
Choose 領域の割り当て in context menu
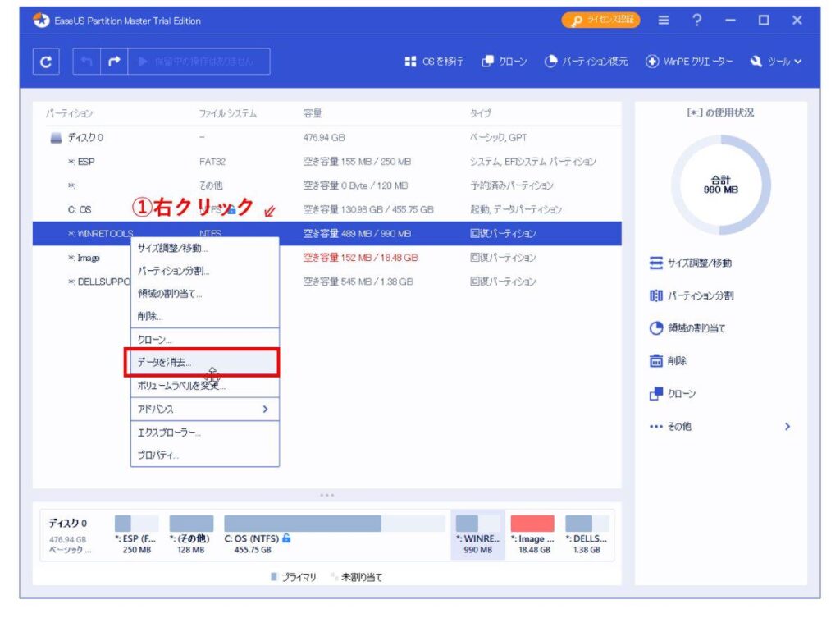click(x=204, y=294)
